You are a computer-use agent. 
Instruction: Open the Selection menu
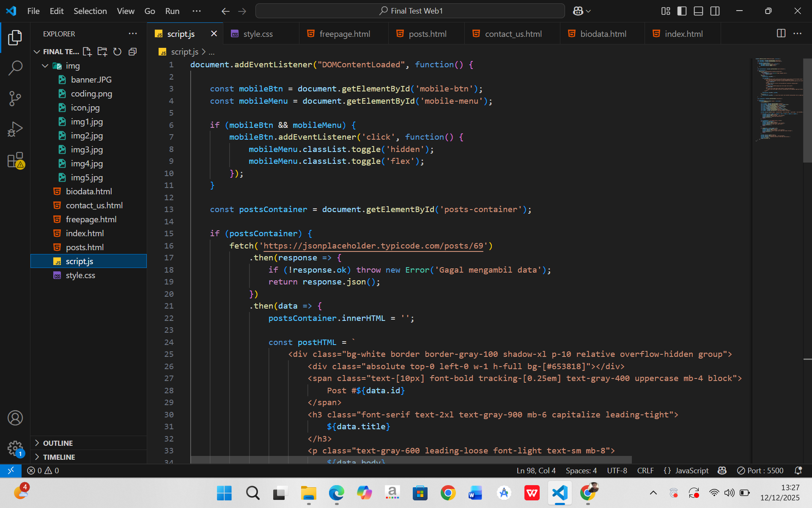point(90,11)
